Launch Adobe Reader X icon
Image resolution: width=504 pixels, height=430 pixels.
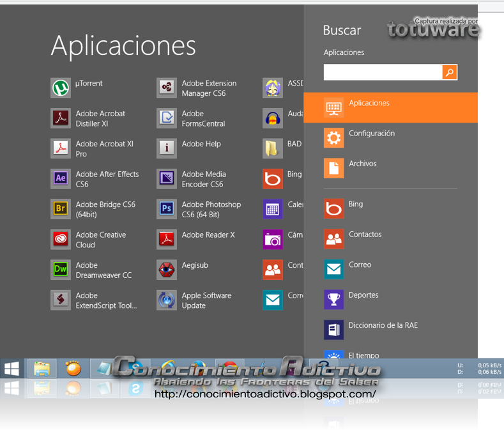[x=167, y=240]
